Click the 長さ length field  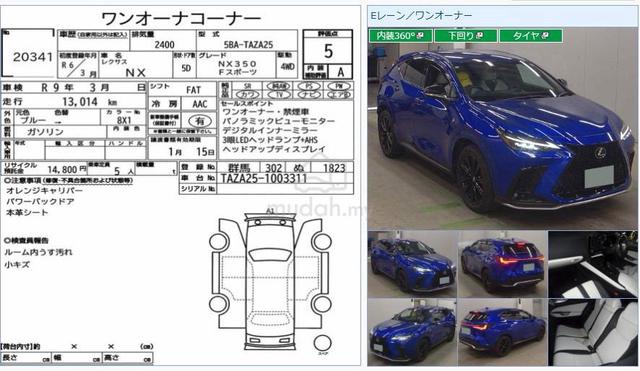[x=25, y=358]
